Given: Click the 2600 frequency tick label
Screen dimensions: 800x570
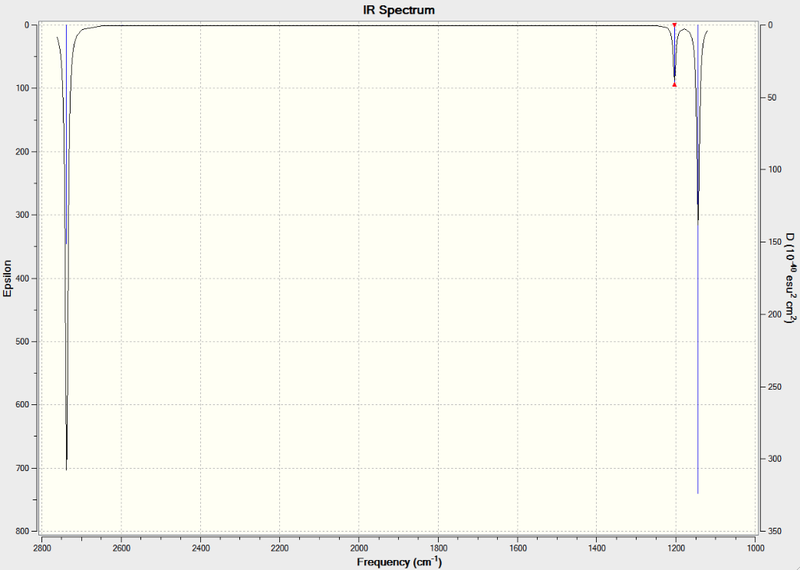Looking at the screenshot, I should 121,548.
